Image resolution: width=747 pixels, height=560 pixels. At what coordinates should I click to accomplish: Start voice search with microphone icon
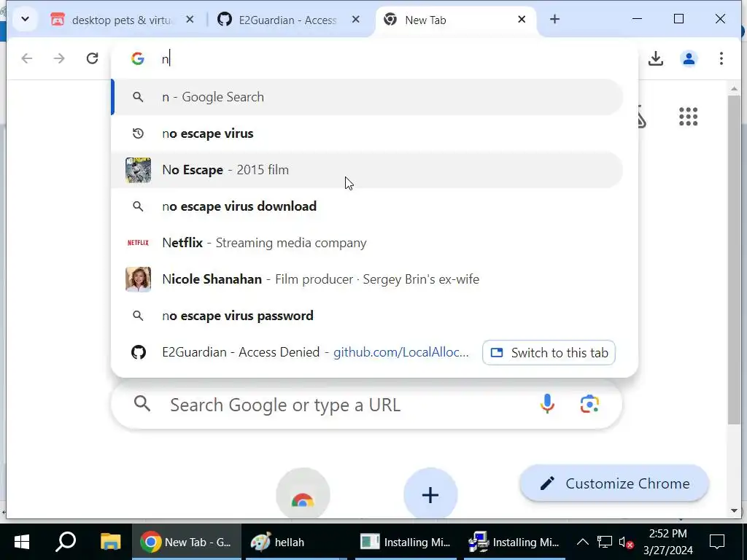[547, 404]
